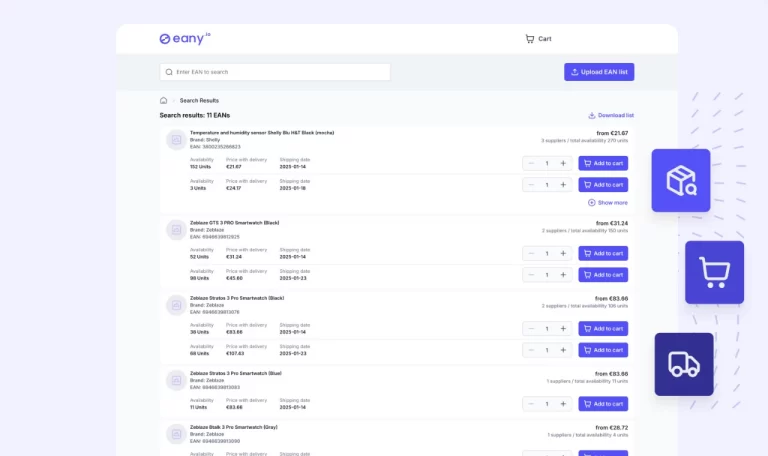Viewport: 768px width, 456px height.
Task: Decrease quantity for Shelly €21.67 offer
Action: (531, 163)
